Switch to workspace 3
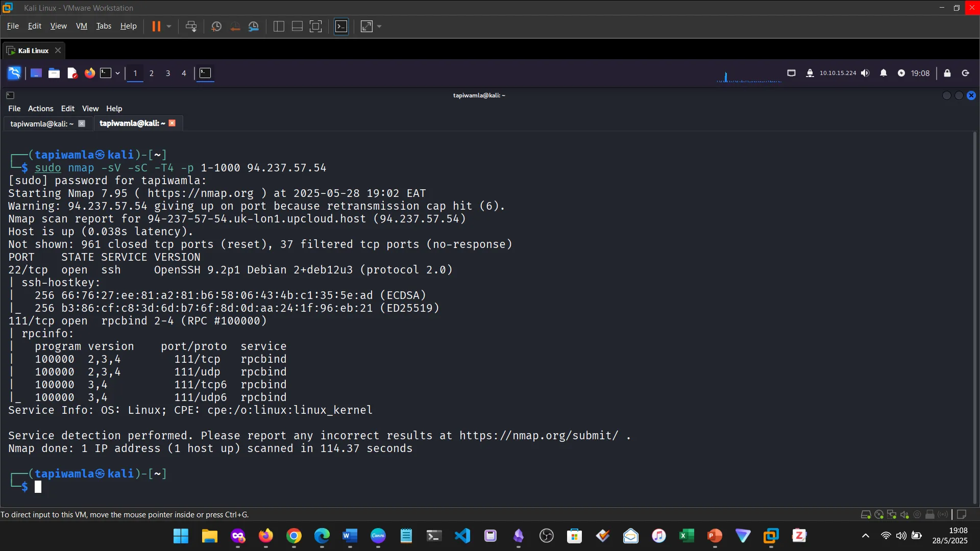The height and width of the screenshot is (551, 980). pyautogui.click(x=168, y=73)
